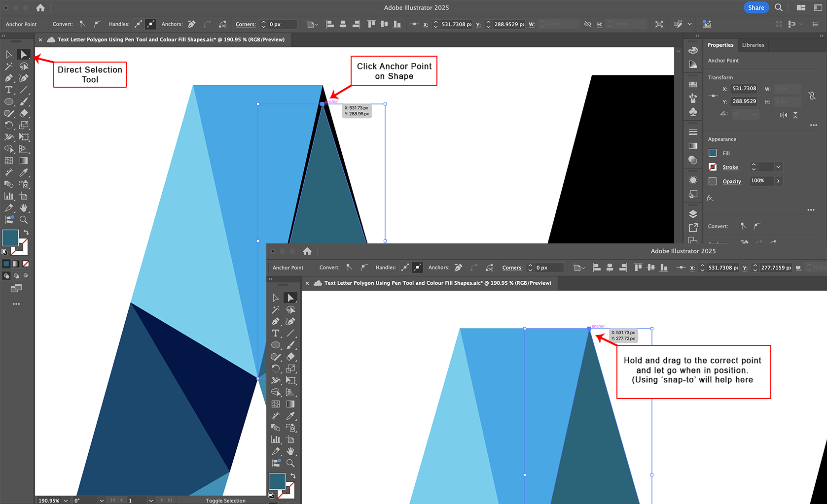Switch to the Libraries tab
827x504 pixels.
coord(753,45)
